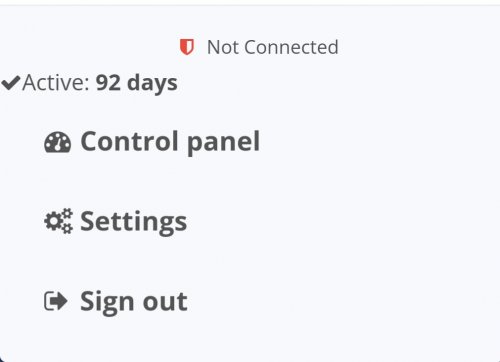Open the Settings menu entry
The height and width of the screenshot is (362, 500).
[x=116, y=222]
